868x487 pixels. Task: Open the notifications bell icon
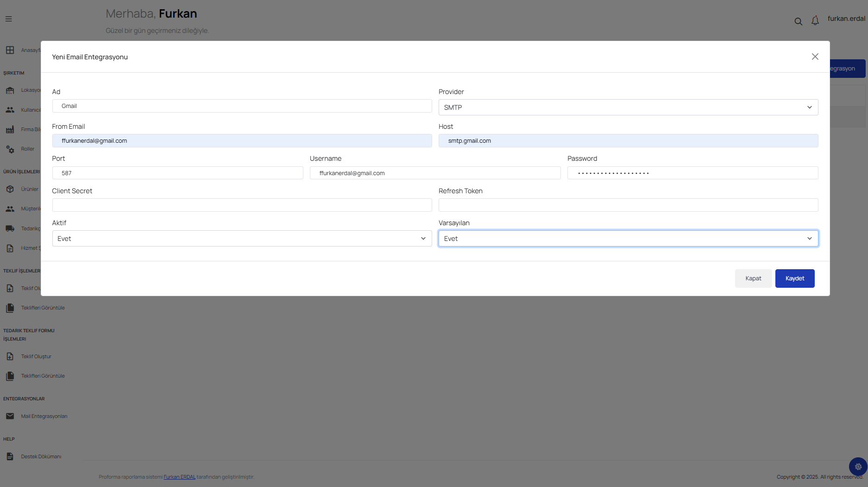(x=815, y=20)
